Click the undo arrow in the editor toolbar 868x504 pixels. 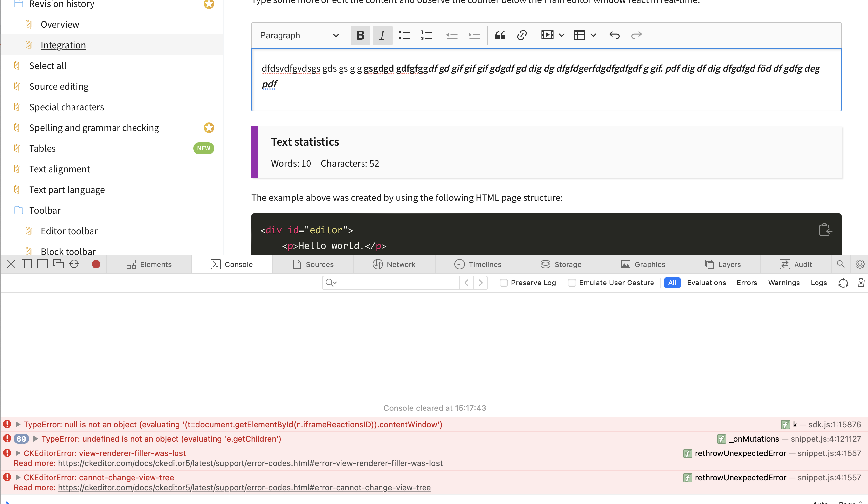point(614,35)
